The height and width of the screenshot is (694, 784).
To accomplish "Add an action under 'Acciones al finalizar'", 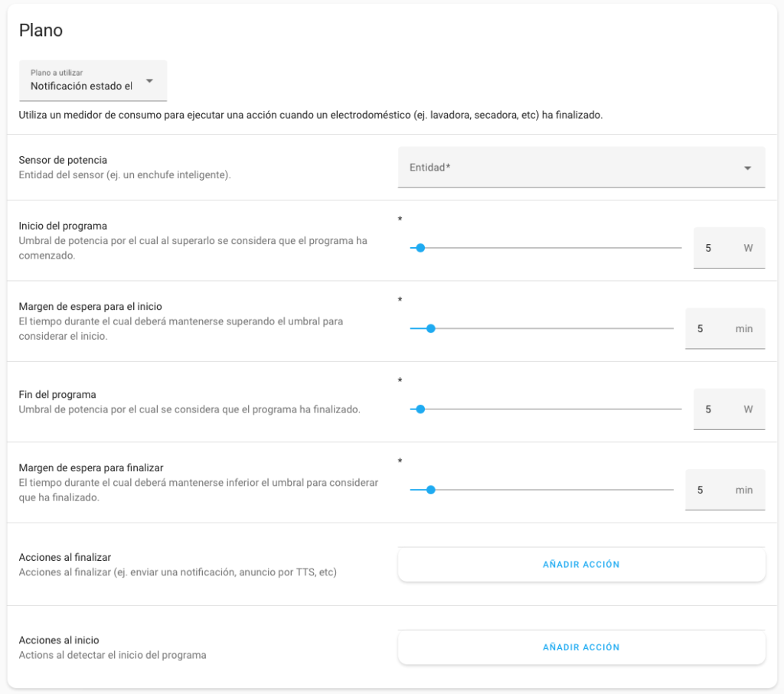I will tap(581, 565).
